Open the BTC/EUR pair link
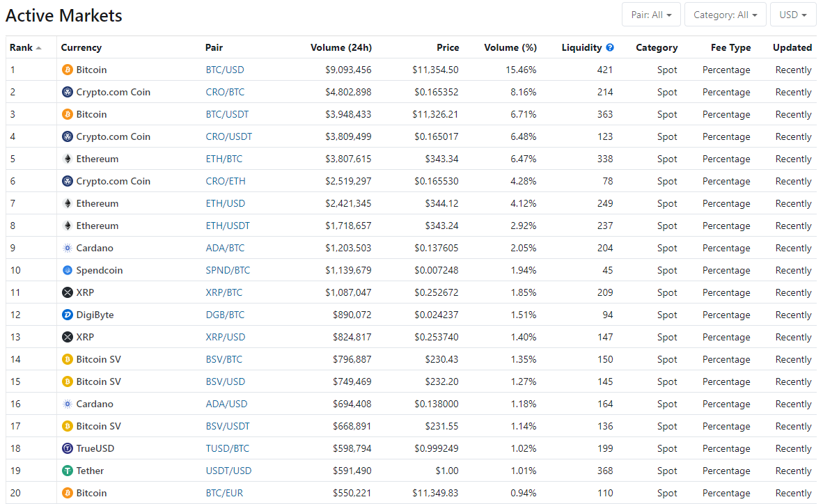Image resolution: width=823 pixels, height=504 pixels. (224, 493)
